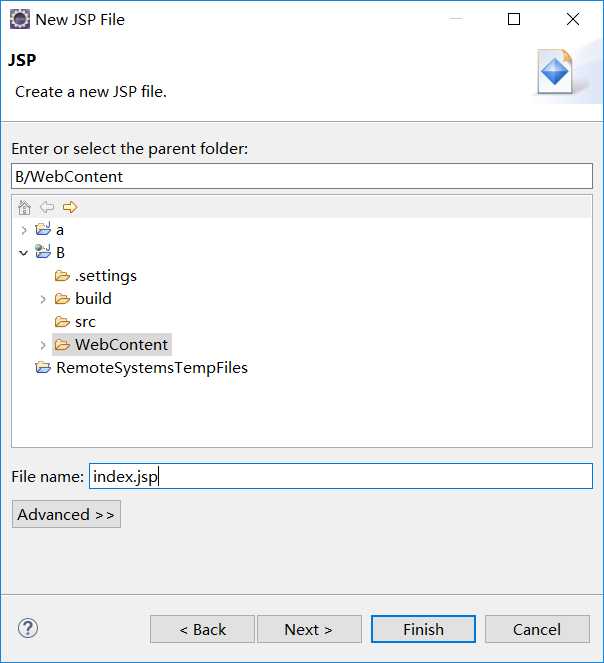Collapse the B project node

pos(24,253)
